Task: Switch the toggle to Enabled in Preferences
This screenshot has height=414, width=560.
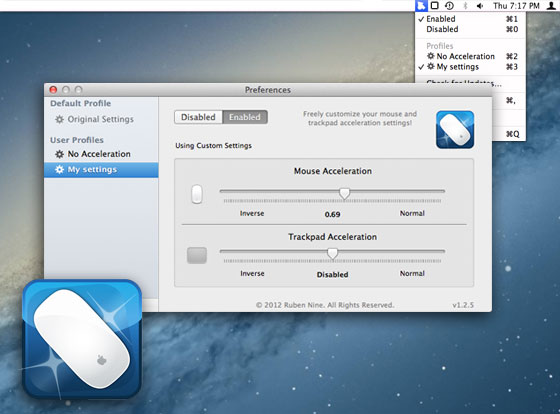Action: (245, 117)
